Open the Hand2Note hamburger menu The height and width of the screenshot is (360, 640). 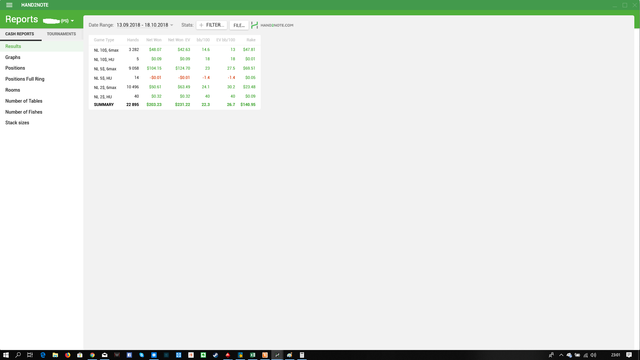pos(9,5)
